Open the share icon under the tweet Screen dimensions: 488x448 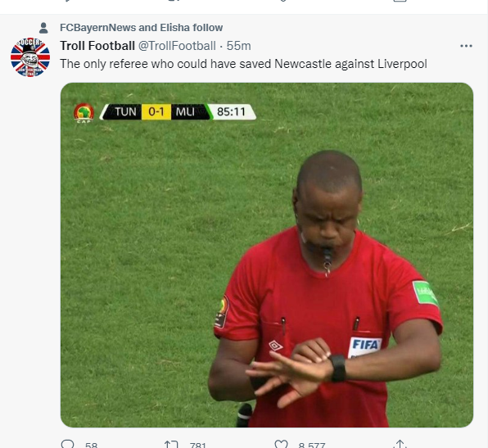[x=400, y=444]
